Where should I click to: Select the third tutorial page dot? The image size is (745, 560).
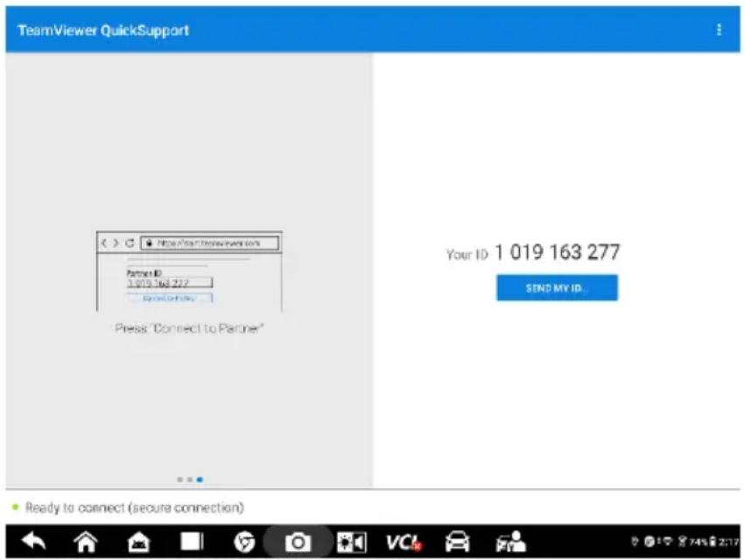[200, 479]
